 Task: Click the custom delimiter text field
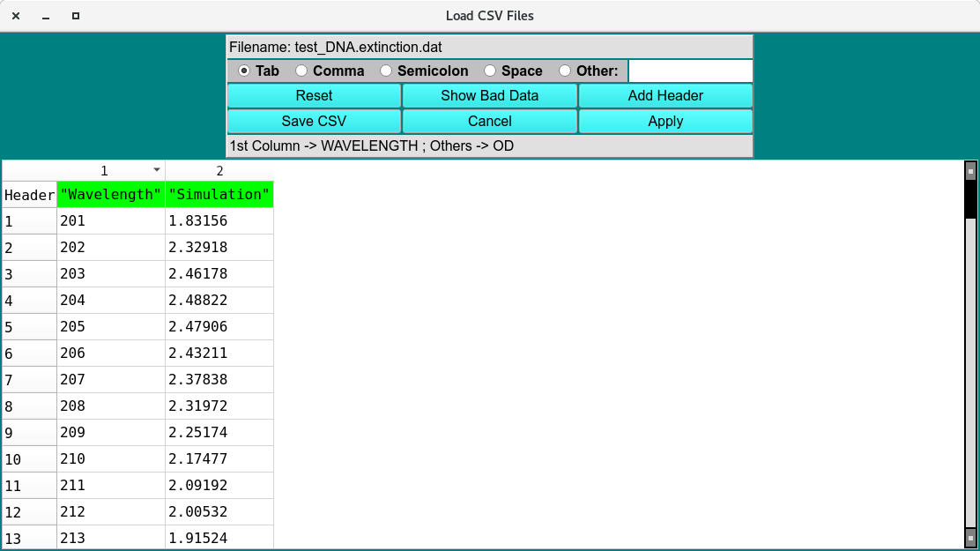690,71
